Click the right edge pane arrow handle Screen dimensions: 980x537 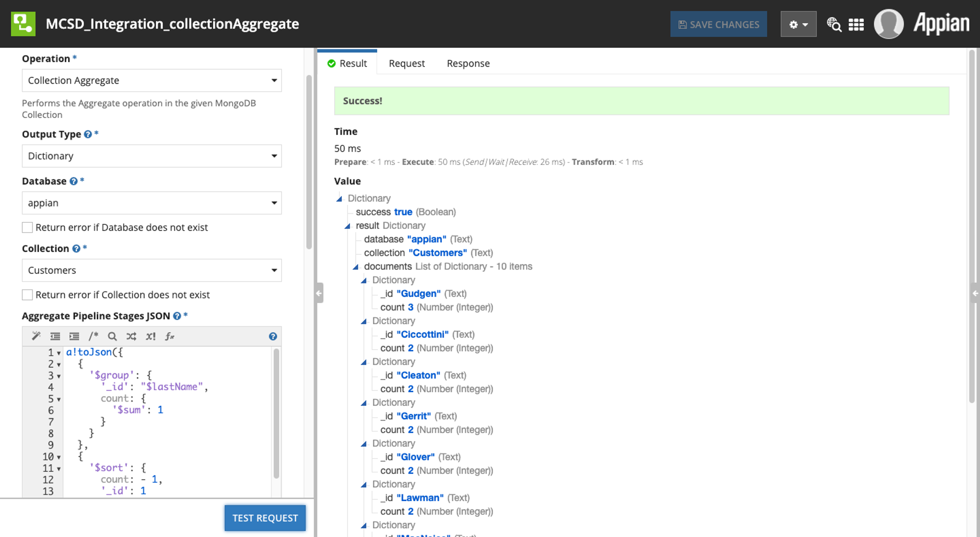pyautogui.click(x=975, y=293)
